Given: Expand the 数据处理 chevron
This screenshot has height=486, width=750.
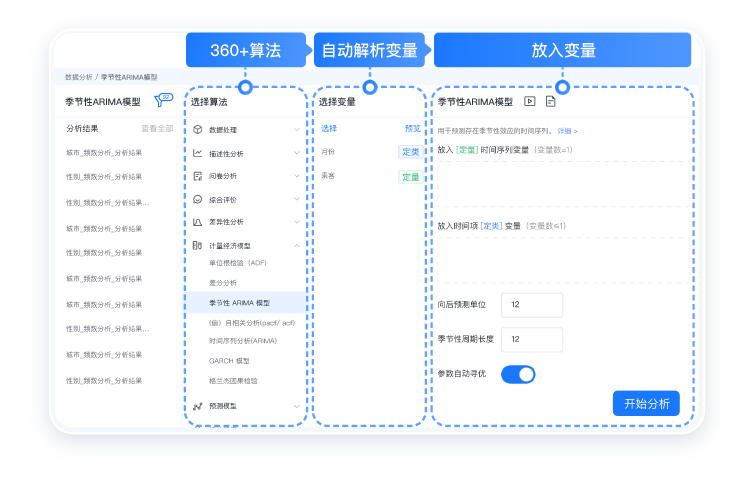Looking at the screenshot, I should coord(297,130).
